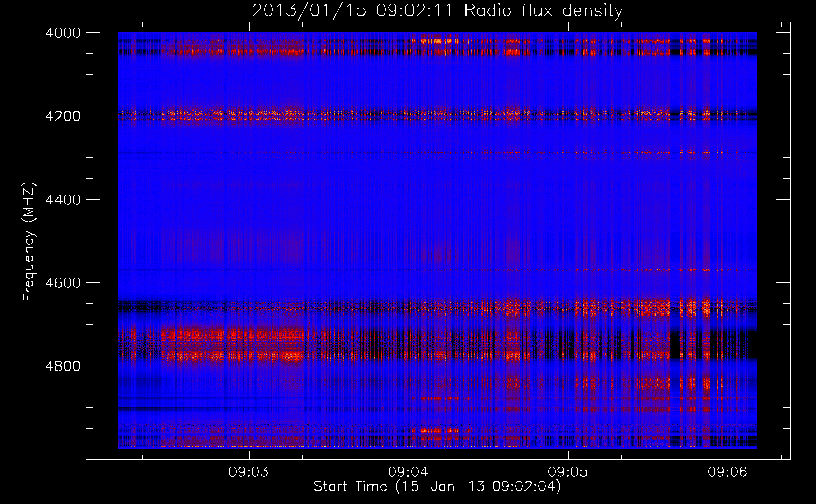Image resolution: width=816 pixels, height=504 pixels.
Task: Click the 09:06 time tick label
Action: tap(727, 472)
